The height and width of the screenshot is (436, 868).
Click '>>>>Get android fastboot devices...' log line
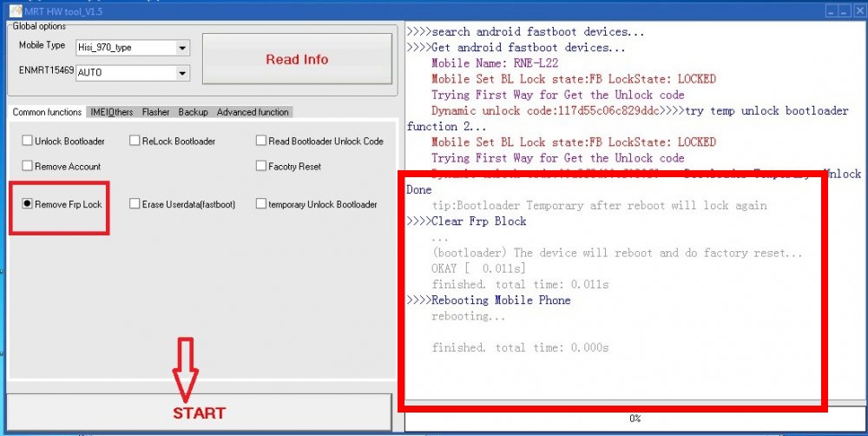point(516,48)
